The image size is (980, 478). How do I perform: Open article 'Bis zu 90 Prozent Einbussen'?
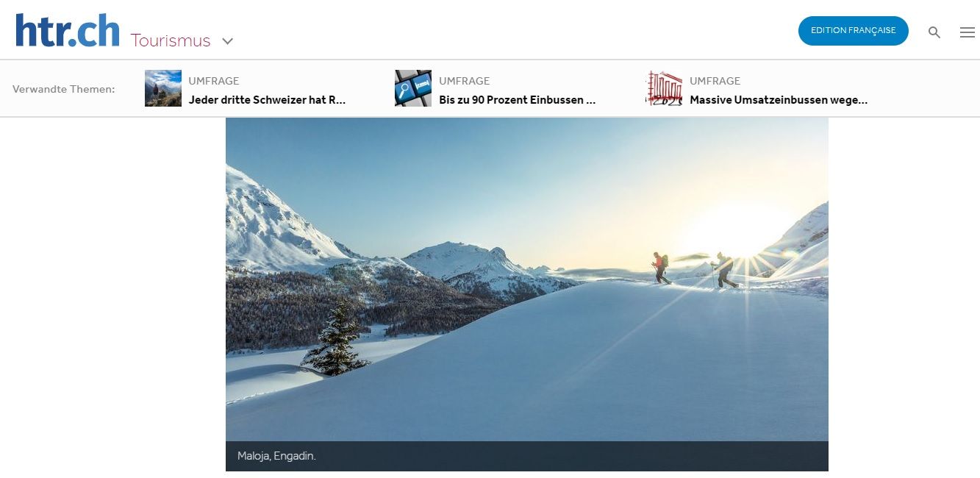(517, 100)
